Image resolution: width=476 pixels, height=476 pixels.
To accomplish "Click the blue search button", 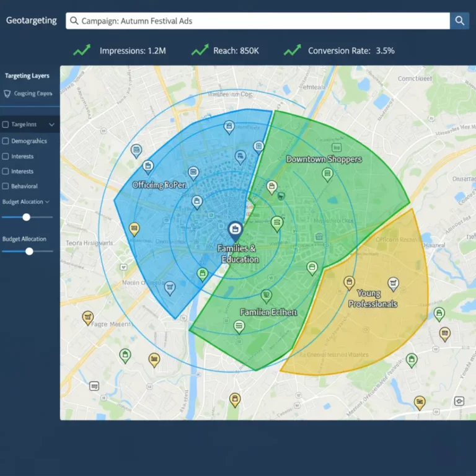I will (x=459, y=20).
